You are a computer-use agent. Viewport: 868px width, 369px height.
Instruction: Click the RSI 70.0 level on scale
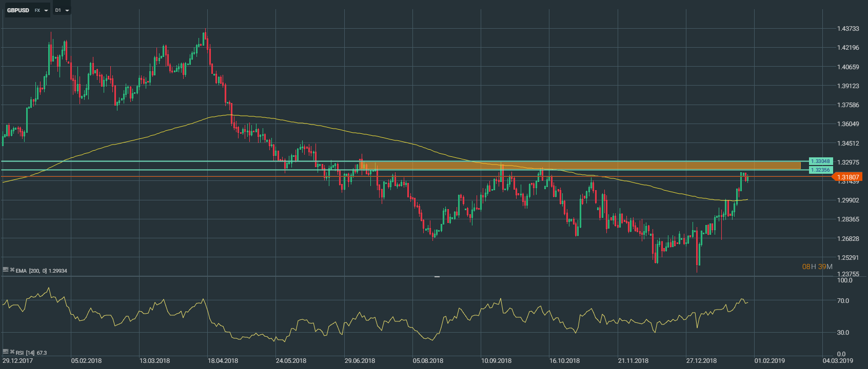click(843, 301)
